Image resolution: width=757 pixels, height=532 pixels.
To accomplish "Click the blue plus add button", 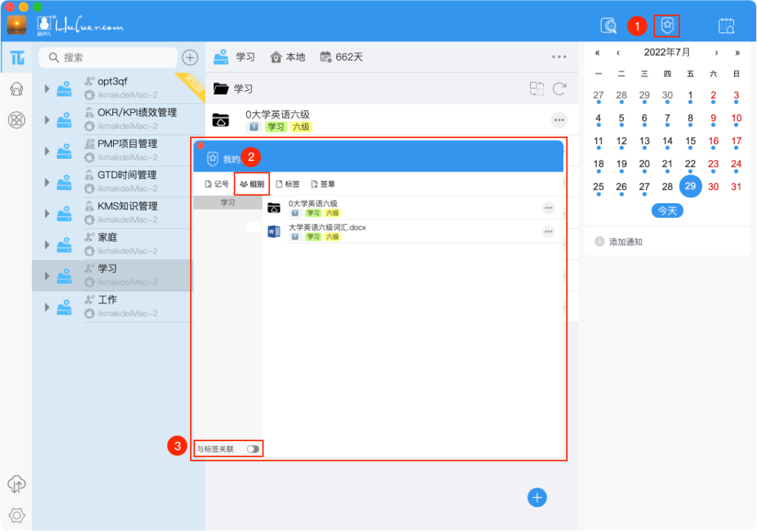I will pyautogui.click(x=537, y=498).
